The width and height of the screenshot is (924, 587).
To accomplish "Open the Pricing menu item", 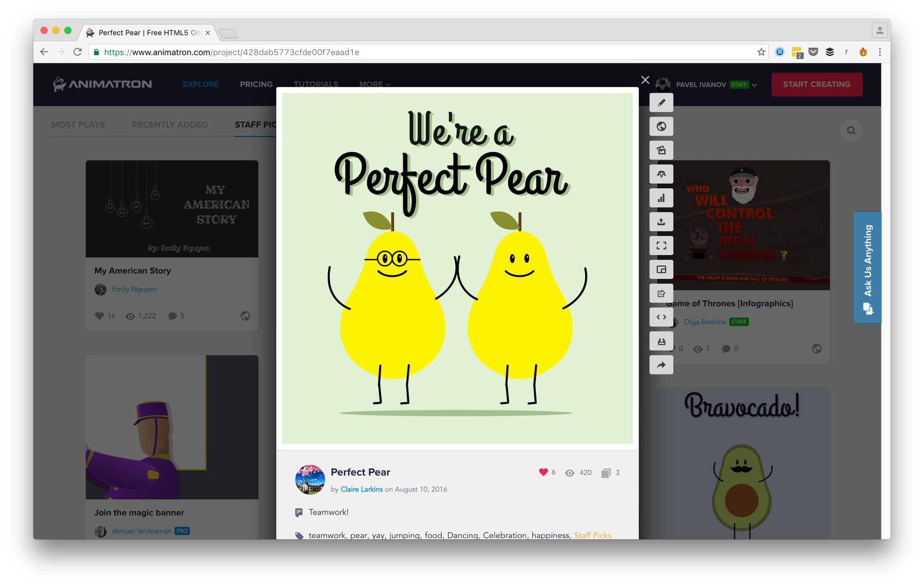I will coord(256,84).
